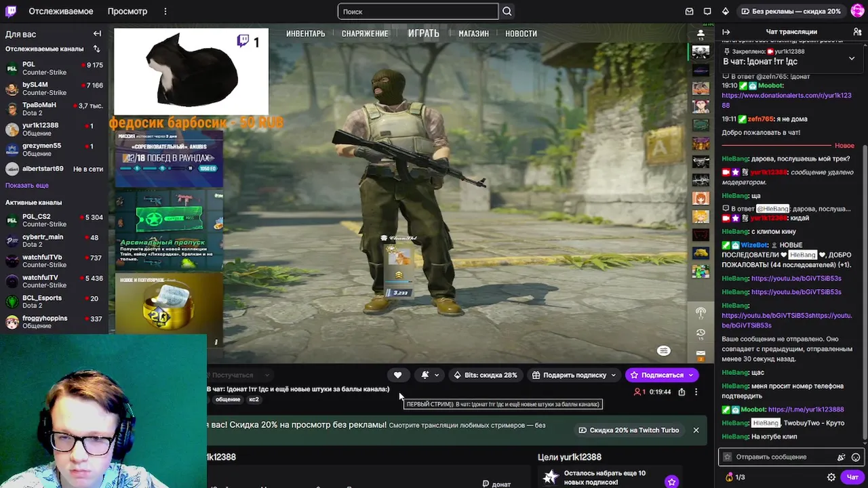Open Bits cheer icon in message box
The height and width of the screenshot is (488, 868).
(842, 457)
